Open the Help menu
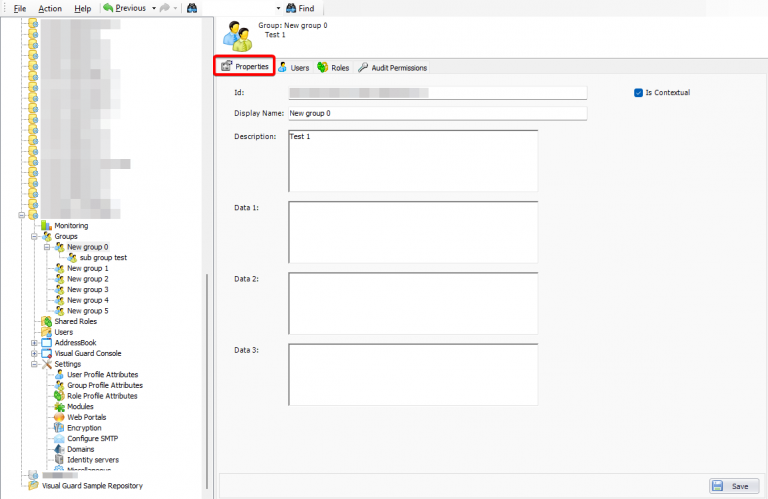 tap(83, 8)
